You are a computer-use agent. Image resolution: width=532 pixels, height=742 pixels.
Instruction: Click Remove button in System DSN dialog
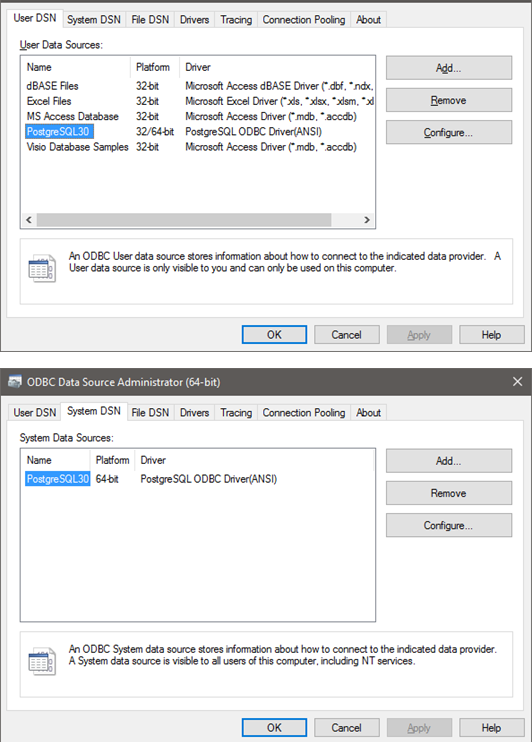pyautogui.click(x=449, y=493)
